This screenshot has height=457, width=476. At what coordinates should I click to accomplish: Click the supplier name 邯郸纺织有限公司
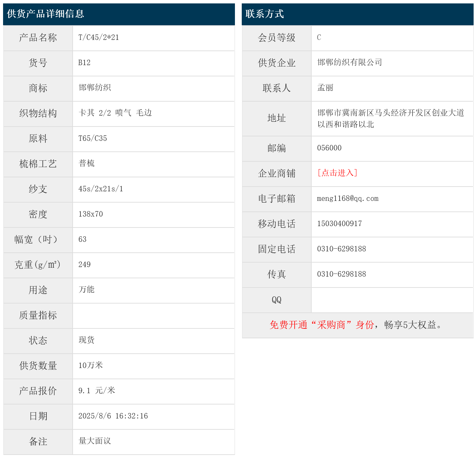tap(349, 62)
